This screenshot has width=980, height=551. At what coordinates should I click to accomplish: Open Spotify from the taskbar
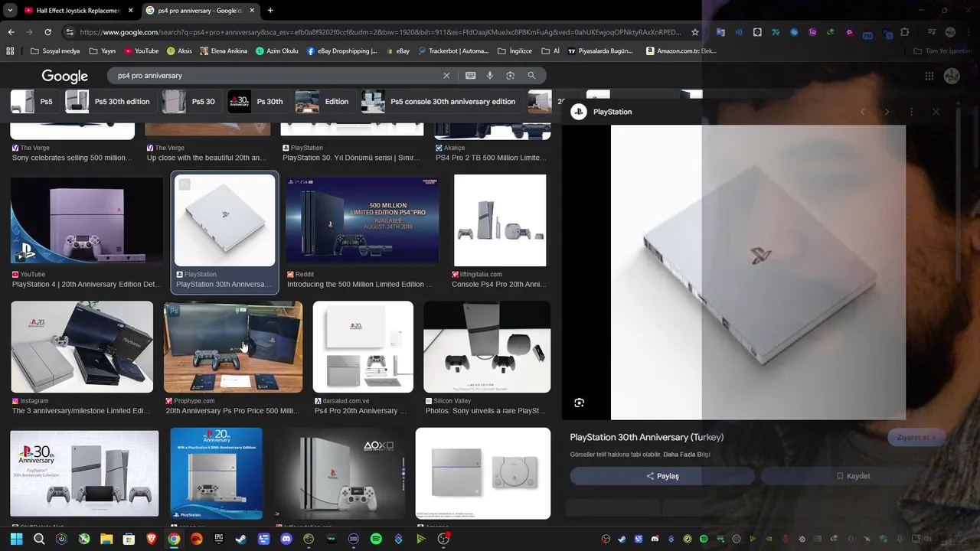376,539
